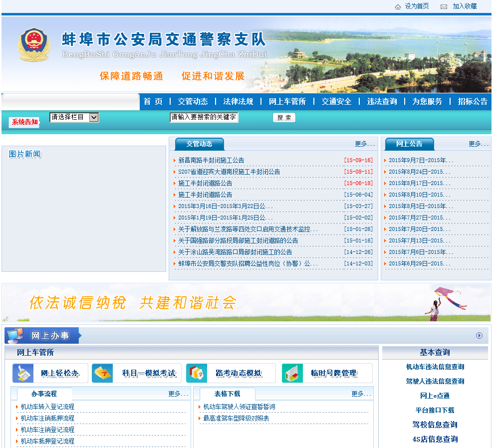493x448 pixels.
Task: Open 机动车注销登记流程
Action: coord(47,430)
